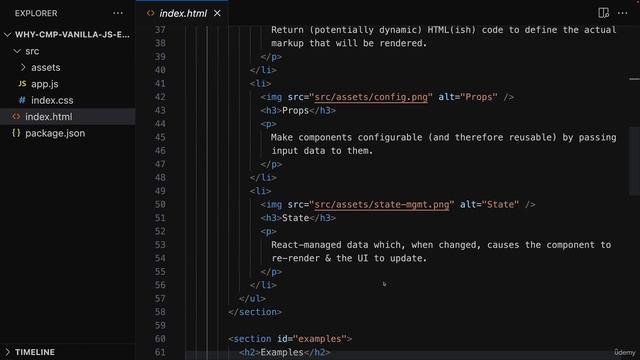640x360 pixels.
Task: Select index.html in the file tree
Action: point(68,117)
